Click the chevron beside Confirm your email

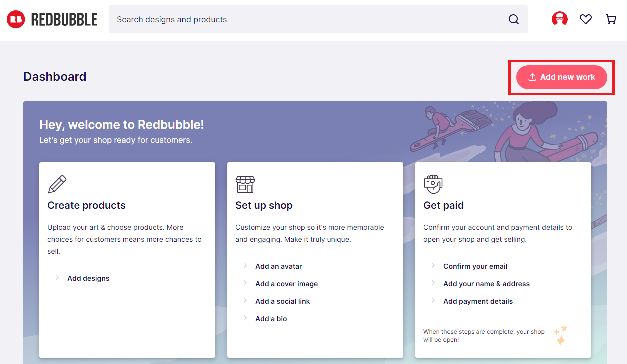pos(433,265)
